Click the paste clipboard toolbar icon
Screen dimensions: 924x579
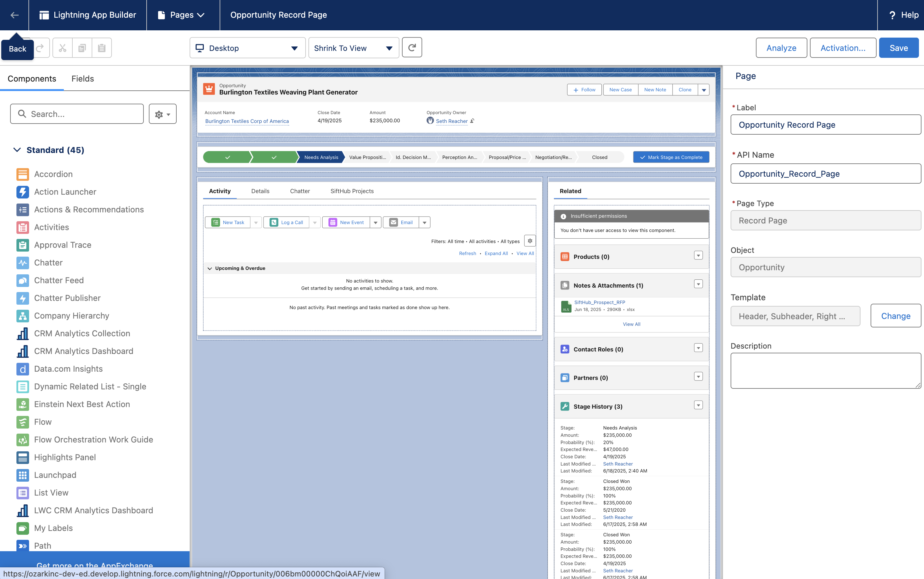101,48
